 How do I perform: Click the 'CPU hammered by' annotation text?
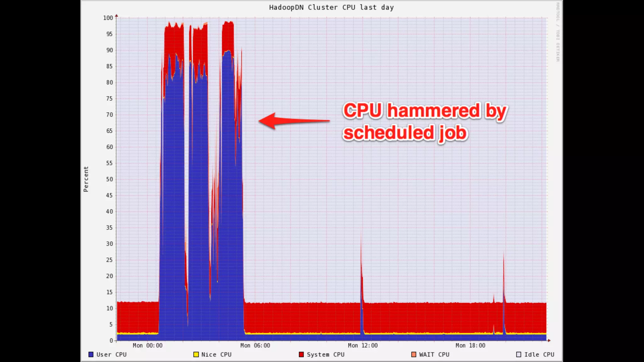425,111
